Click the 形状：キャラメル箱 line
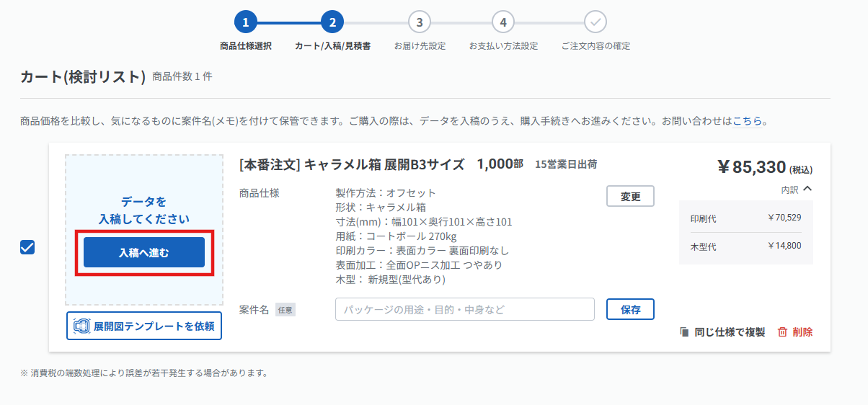Image resolution: width=868 pixels, height=405 pixels. 381,208
